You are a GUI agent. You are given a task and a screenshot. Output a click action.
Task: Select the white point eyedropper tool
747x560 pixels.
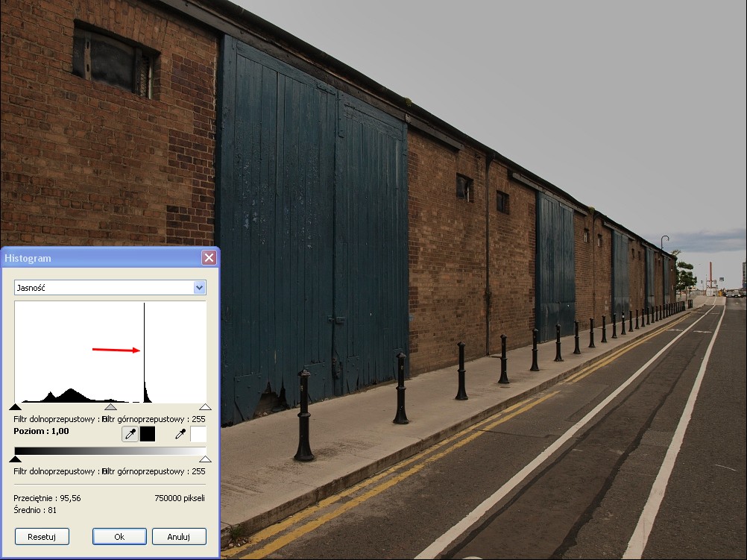[x=180, y=434]
